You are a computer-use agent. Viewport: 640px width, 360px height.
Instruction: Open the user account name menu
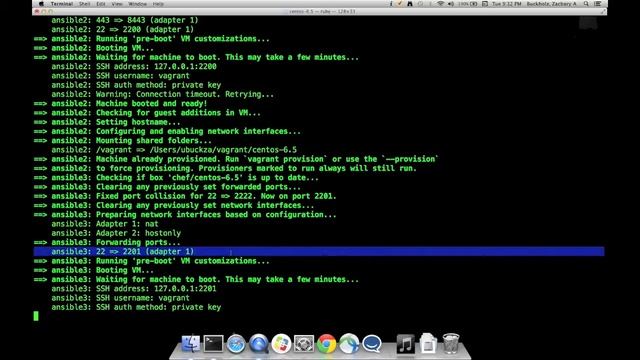(x=551, y=4)
